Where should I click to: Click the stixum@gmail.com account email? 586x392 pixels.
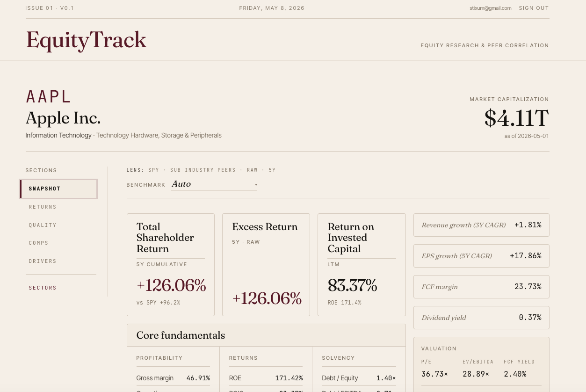click(x=491, y=8)
